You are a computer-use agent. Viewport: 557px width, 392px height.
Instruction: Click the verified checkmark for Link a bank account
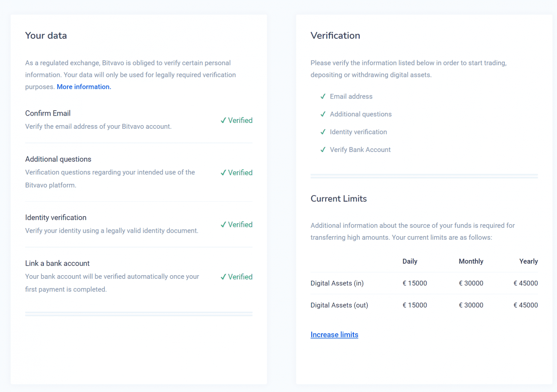[223, 277]
